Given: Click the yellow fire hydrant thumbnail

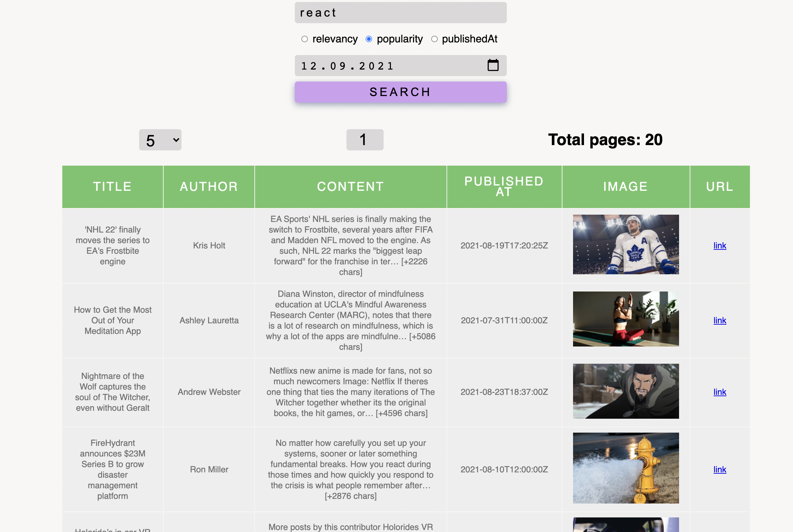Looking at the screenshot, I should click(625, 468).
